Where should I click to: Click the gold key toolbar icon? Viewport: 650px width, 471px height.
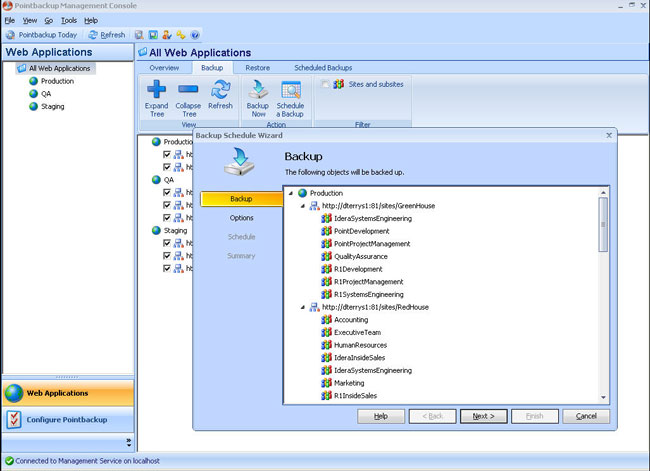coord(181,35)
